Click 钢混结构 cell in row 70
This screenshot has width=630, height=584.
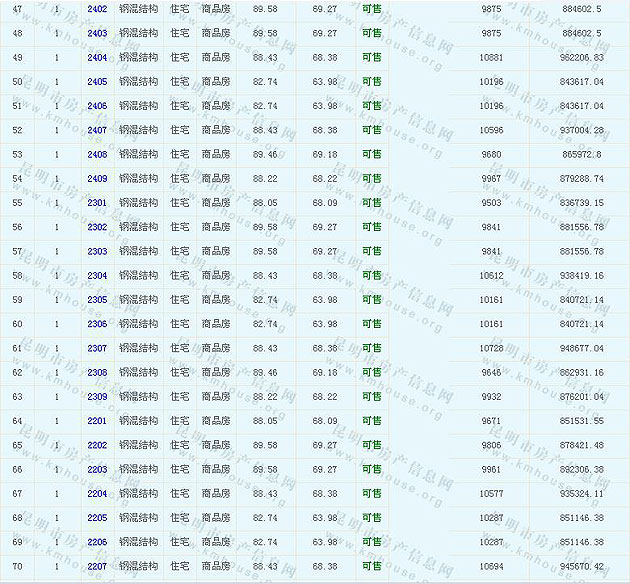[x=138, y=566]
